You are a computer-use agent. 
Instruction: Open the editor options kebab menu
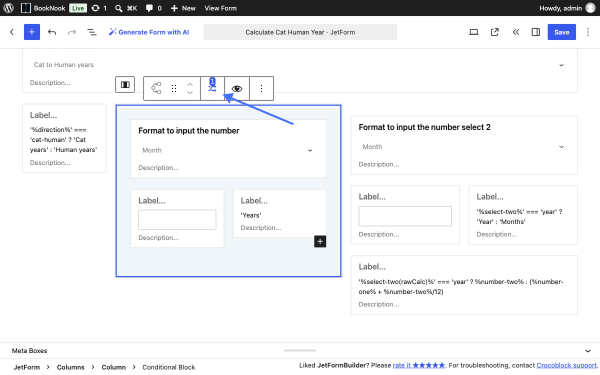click(588, 32)
